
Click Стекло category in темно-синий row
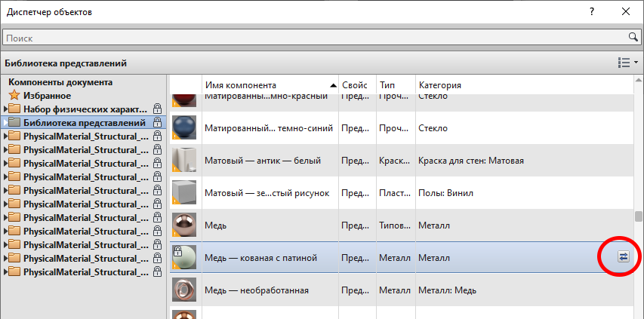[433, 128]
